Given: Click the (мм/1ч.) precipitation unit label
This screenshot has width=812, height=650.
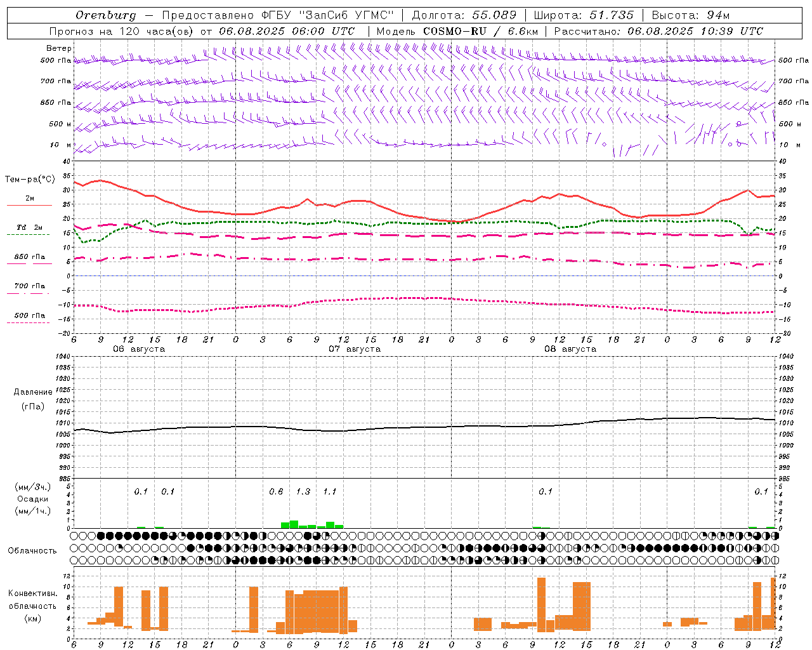Looking at the screenshot, I should (33, 511).
